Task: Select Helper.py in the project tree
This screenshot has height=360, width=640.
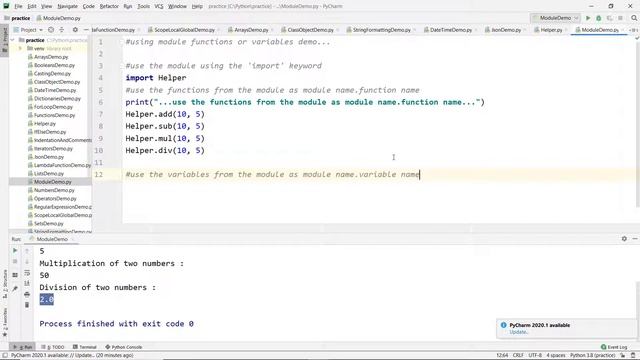Action: [44, 123]
